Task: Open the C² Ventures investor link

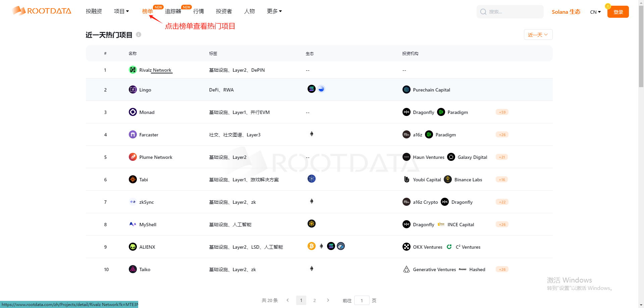Action: (468, 247)
